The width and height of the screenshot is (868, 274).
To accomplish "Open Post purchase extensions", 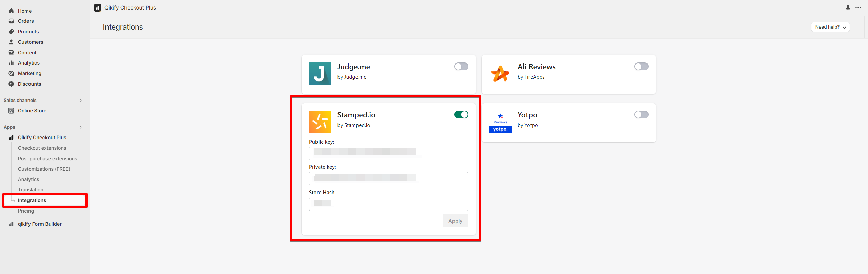I will pos(47,159).
